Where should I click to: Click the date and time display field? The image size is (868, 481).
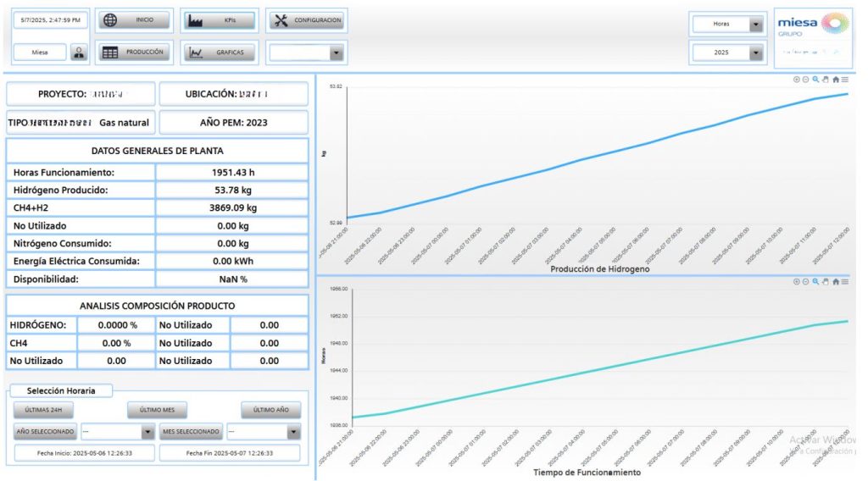(x=50, y=20)
